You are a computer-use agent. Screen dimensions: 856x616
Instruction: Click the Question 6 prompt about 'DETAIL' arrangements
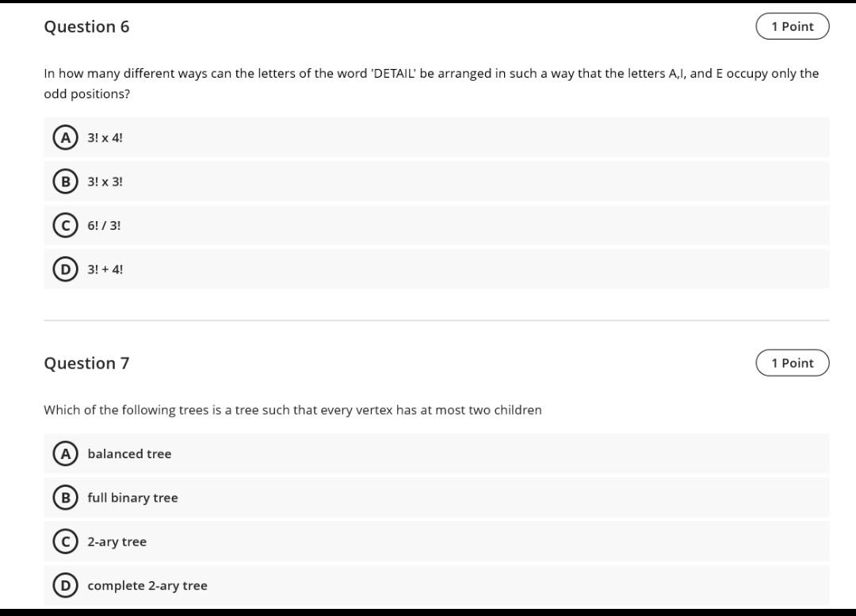[431, 82]
